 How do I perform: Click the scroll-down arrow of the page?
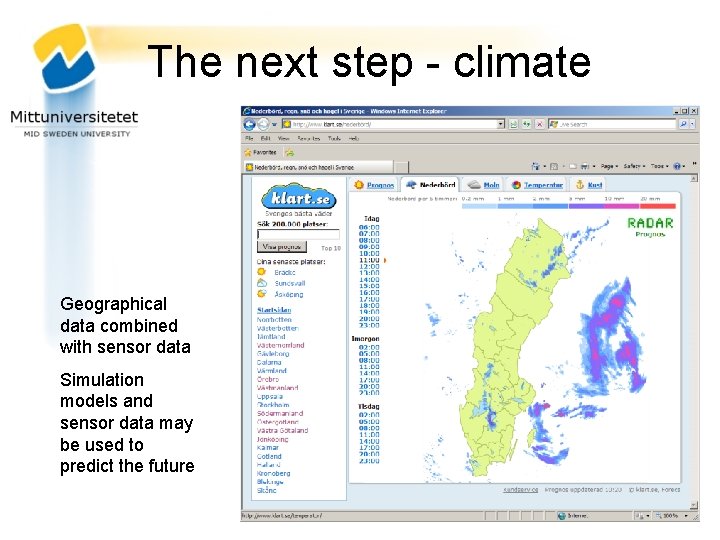click(x=694, y=505)
